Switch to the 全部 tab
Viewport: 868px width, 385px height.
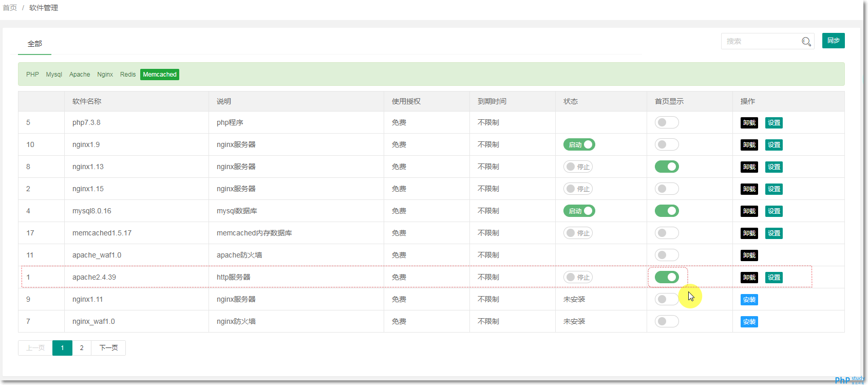point(35,44)
